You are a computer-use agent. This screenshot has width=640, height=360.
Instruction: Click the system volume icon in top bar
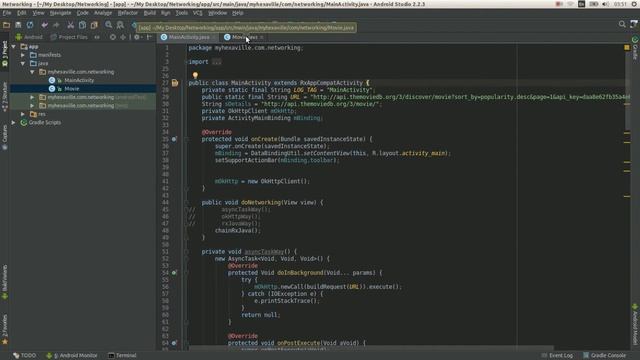point(606,4)
